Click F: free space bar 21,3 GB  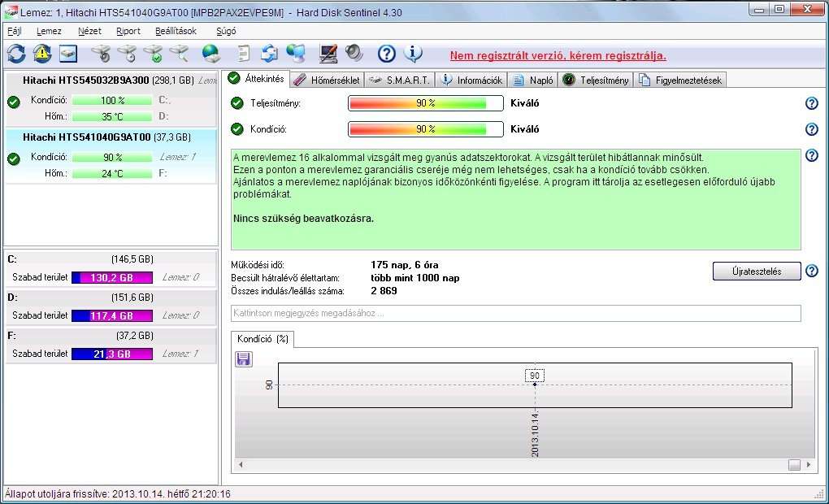pyautogui.click(x=112, y=354)
